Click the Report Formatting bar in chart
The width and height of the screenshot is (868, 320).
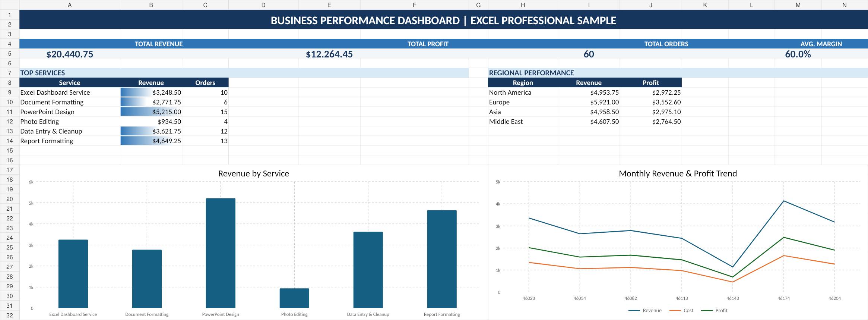tap(442, 259)
